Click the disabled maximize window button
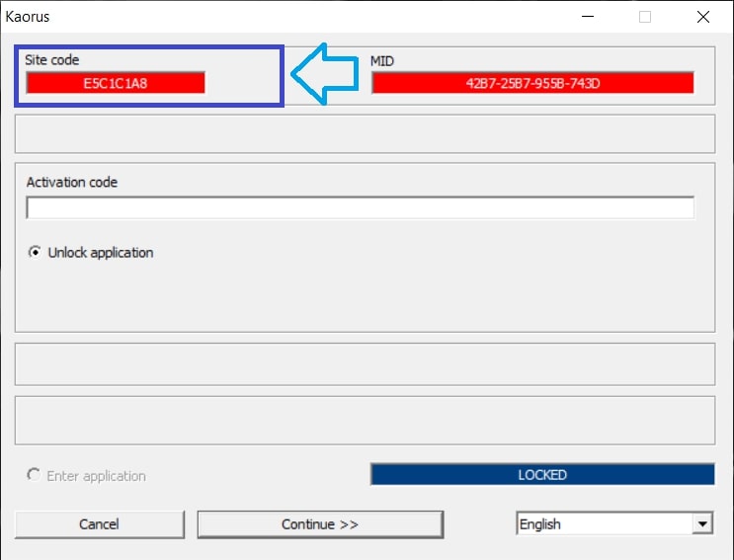Viewport: 734px width, 560px height. click(645, 17)
